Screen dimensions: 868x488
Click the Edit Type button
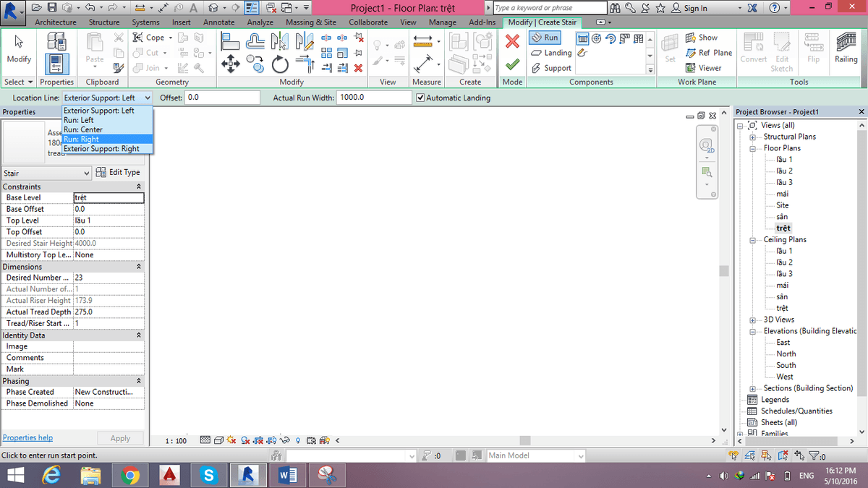coord(119,173)
